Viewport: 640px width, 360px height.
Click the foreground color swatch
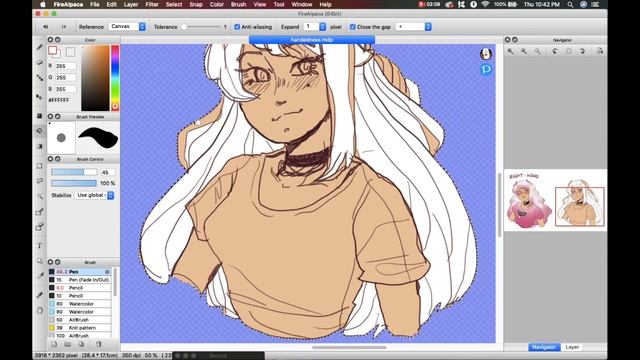tap(52, 50)
